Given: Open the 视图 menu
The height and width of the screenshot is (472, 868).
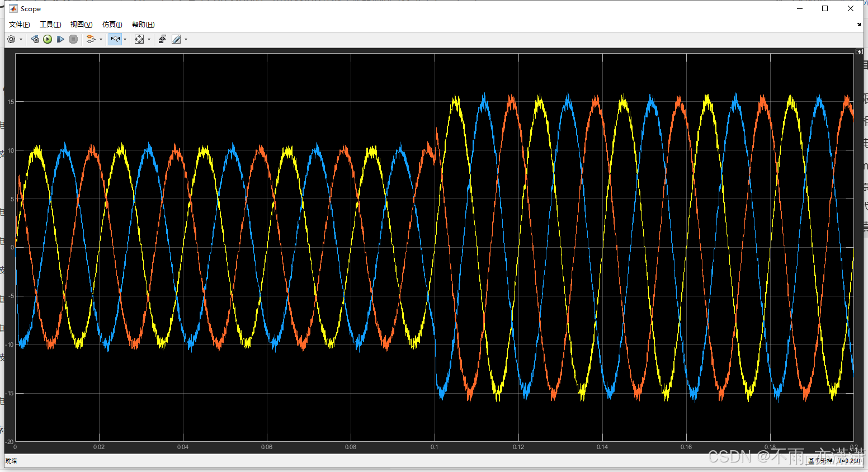Looking at the screenshot, I should 81,24.
